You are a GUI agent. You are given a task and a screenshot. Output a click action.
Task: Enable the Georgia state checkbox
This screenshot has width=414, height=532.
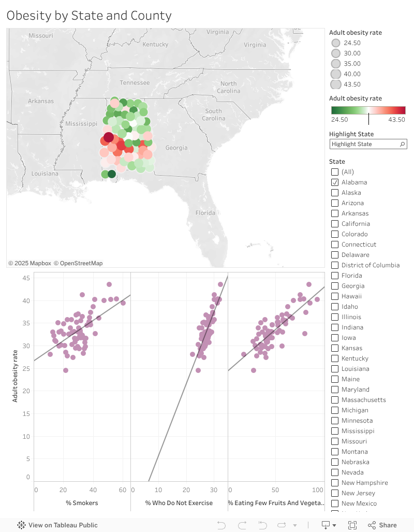[x=335, y=286]
